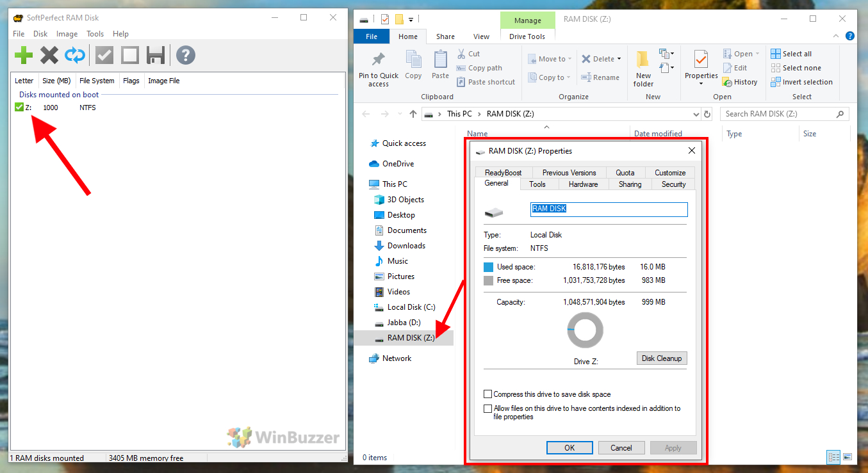
Task: Click This PC in the address breadcrumb
Action: [x=459, y=114]
